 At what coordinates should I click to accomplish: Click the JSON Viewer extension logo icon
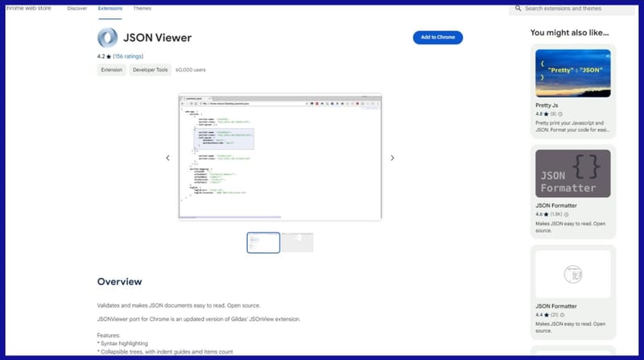(107, 38)
